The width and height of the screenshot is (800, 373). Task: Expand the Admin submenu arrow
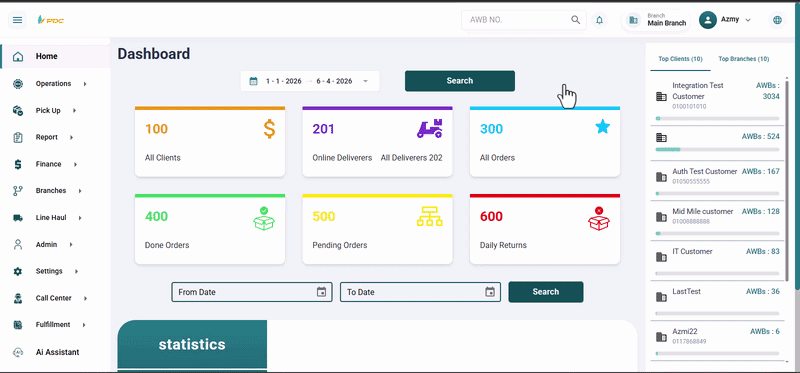click(x=71, y=244)
